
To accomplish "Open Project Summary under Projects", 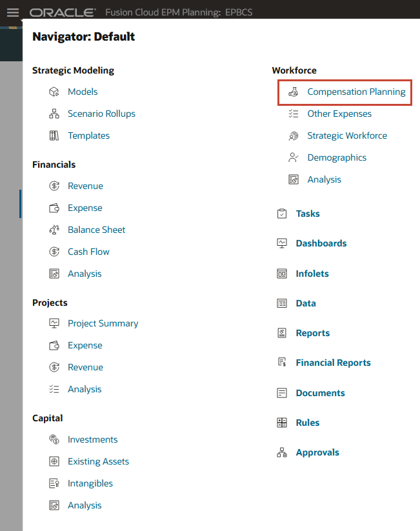I will point(103,323).
